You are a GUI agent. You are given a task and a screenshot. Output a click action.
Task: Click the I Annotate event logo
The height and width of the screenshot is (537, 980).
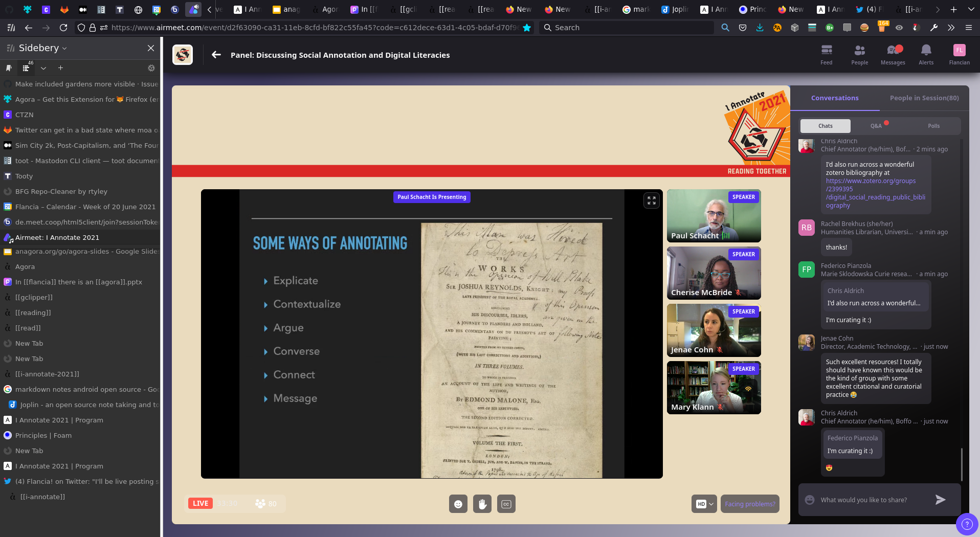tap(183, 55)
